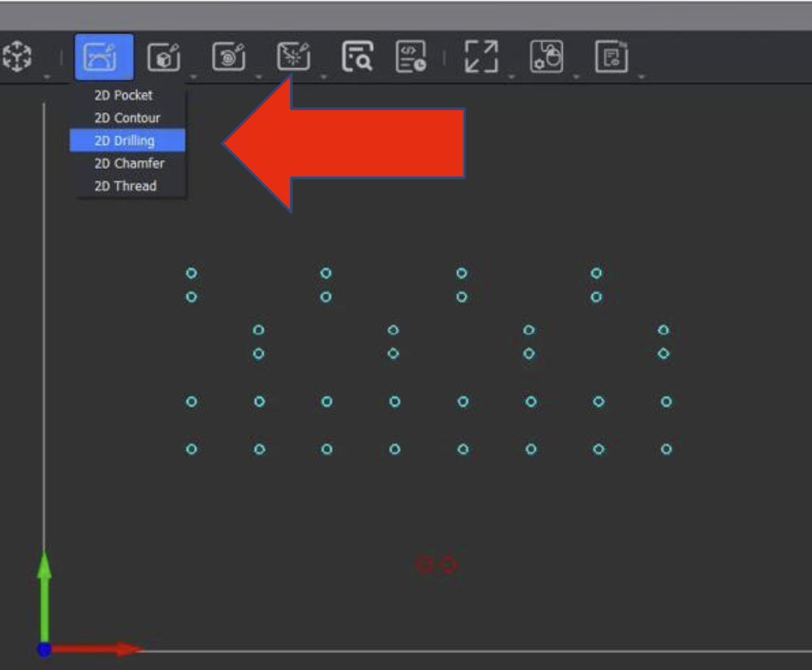Screen dimensions: 812x670
Task: Expand dropdown arrow beside the 3D view cube
Action: pos(47,77)
